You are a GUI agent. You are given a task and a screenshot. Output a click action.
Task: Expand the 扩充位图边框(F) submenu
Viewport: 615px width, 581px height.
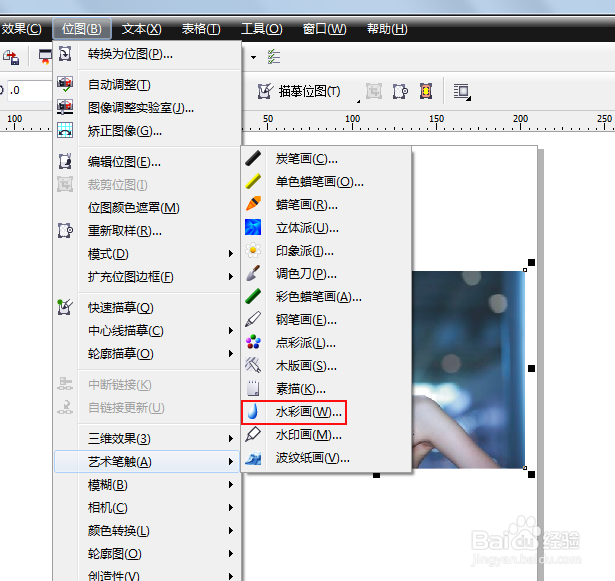click(231, 277)
